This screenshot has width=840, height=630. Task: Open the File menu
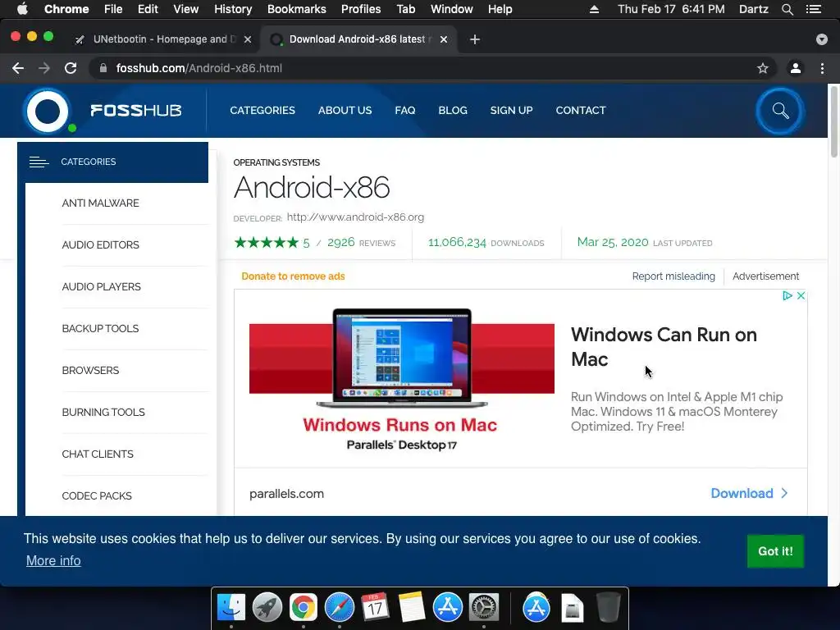click(x=113, y=9)
